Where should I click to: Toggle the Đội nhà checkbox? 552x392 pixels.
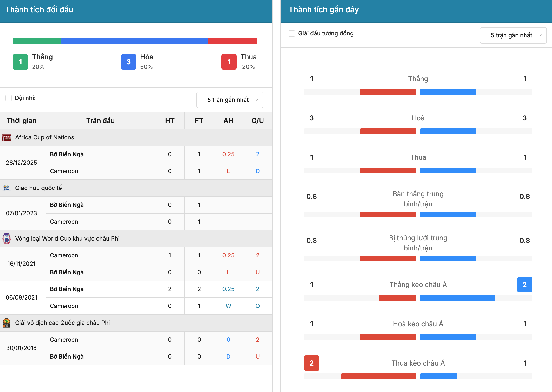(8, 98)
